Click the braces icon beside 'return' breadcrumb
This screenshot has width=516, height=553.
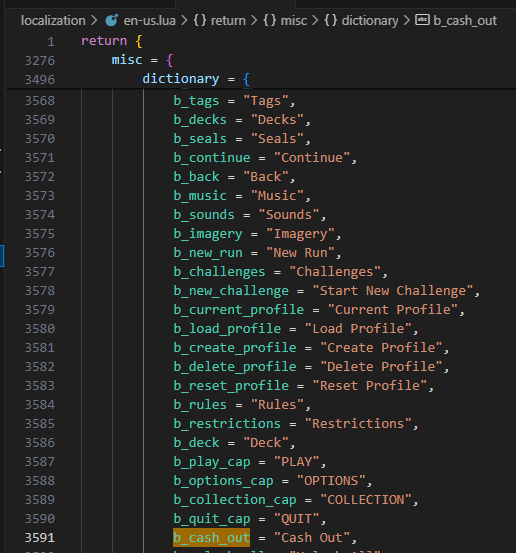(200, 20)
